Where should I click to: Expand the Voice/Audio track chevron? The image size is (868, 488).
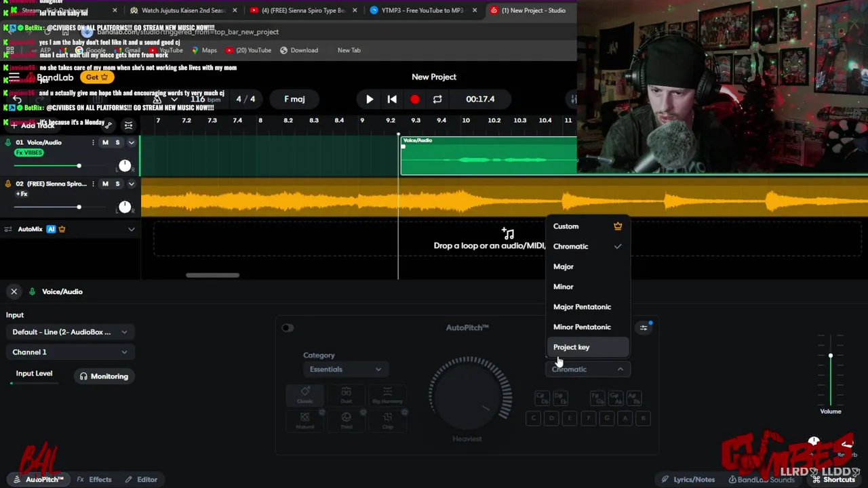point(132,142)
